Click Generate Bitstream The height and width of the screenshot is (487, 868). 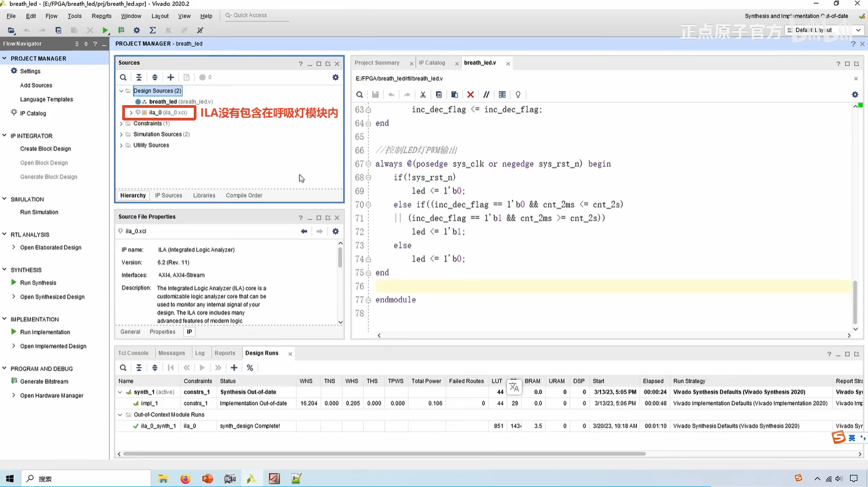click(x=44, y=381)
